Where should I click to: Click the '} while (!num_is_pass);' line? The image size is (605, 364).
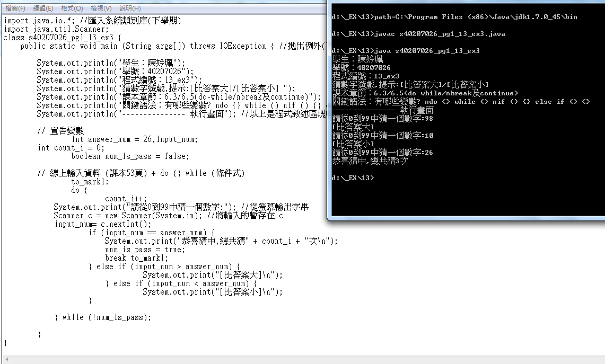[103, 318]
